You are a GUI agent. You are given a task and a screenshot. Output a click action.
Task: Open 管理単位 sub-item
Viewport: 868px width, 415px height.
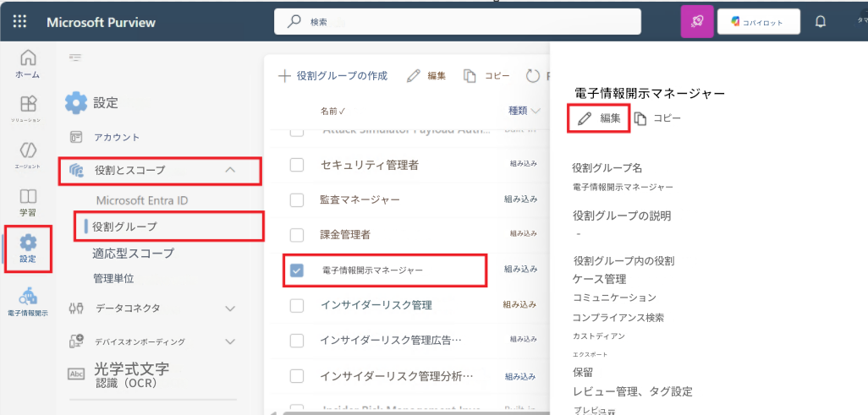tap(113, 278)
